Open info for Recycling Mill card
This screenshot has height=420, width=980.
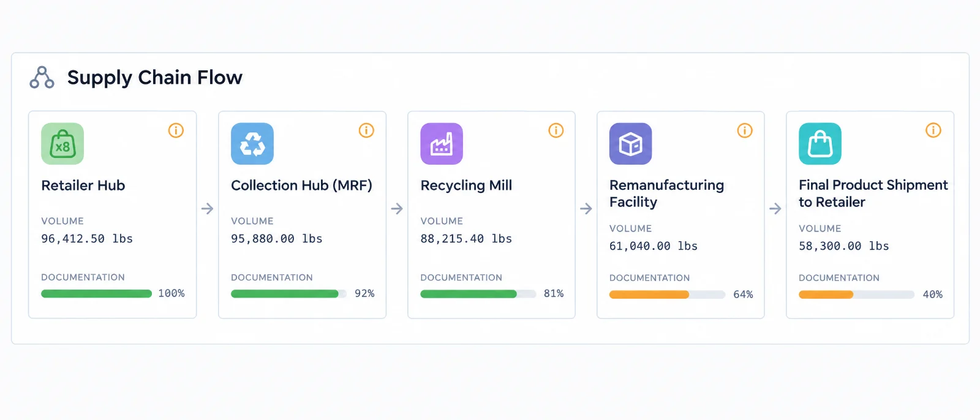click(x=556, y=130)
